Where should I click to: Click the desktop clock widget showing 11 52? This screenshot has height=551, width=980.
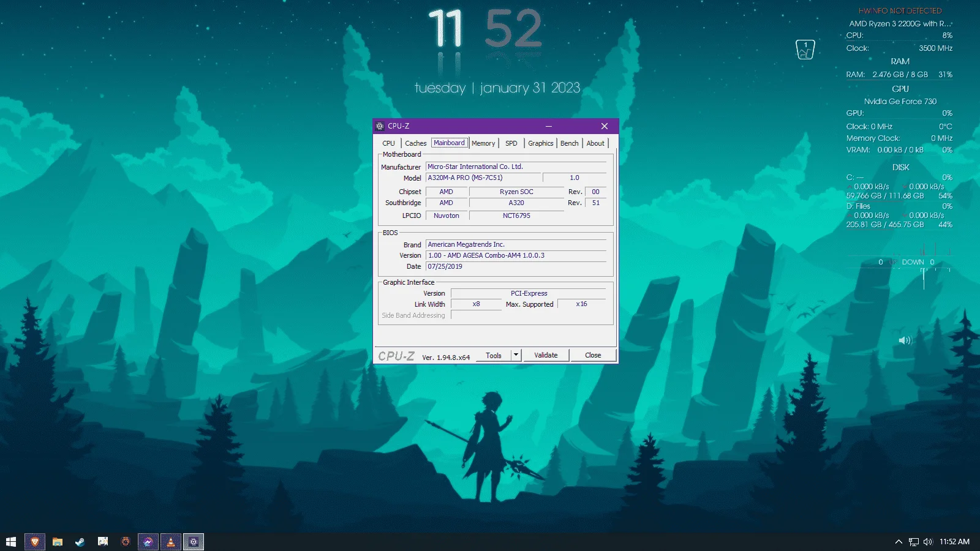tap(485, 29)
